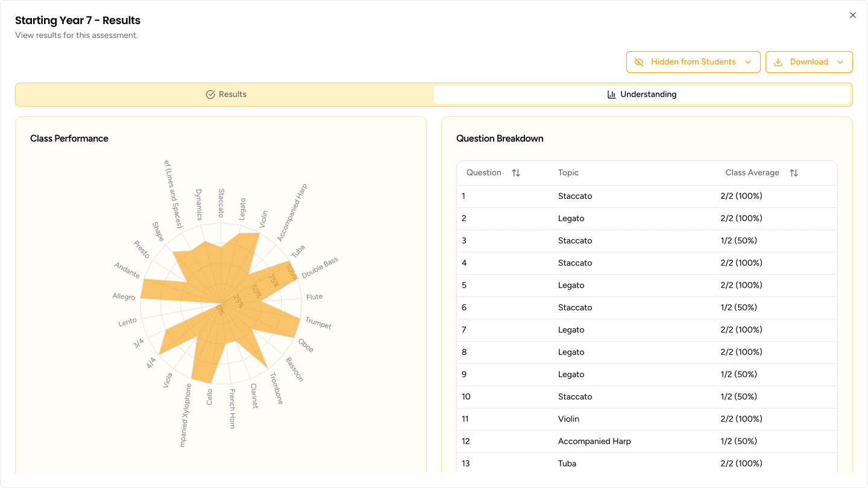Click the Class Average sort arrows icon
Image resolution: width=868 pixels, height=488 pixels.
coord(794,173)
